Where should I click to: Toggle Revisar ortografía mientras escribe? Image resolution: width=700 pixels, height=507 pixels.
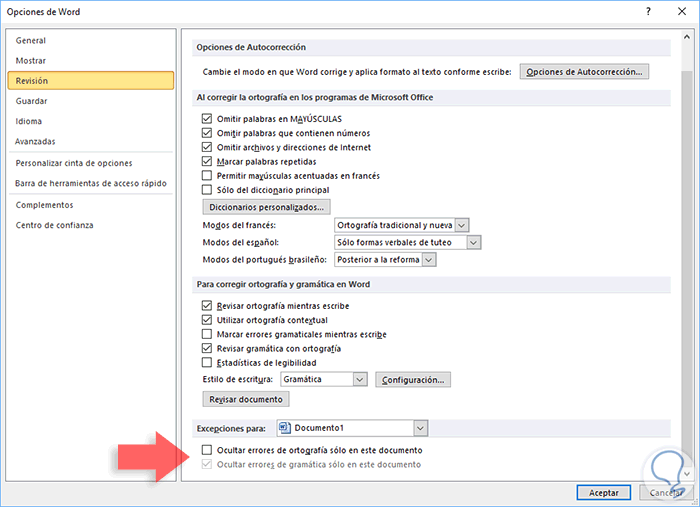207,306
